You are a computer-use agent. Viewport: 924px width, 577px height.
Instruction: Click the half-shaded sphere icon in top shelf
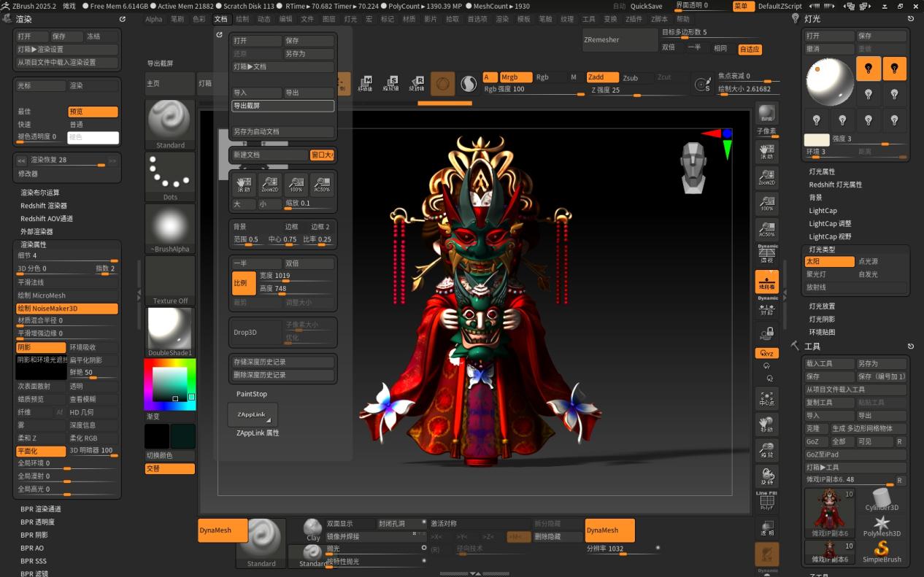pos(468,85)
